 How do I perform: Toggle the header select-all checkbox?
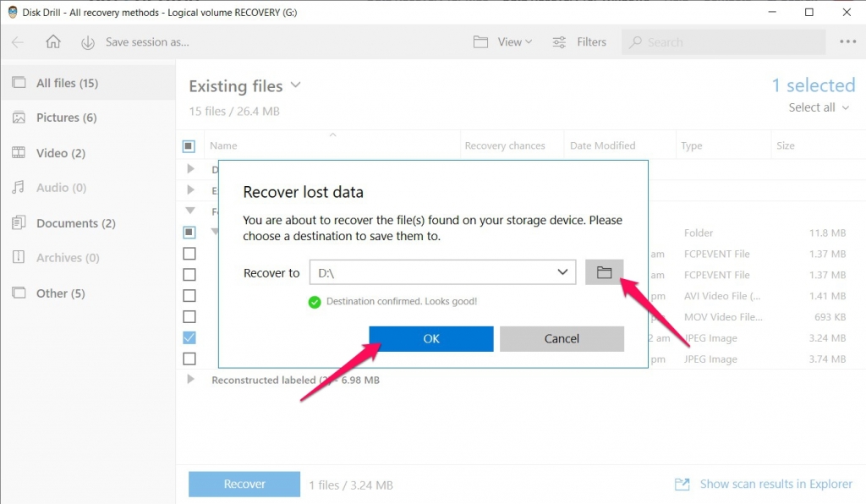(x=190, y=145)
